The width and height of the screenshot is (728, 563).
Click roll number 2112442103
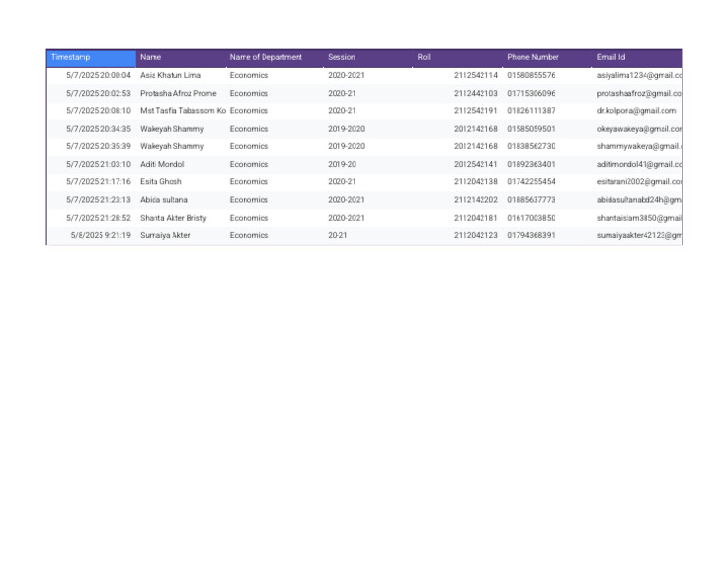[476, 93]
